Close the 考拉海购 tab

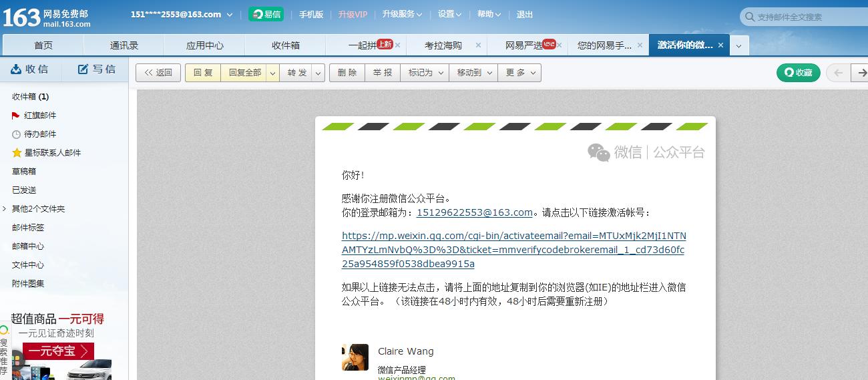click(x=478, y=45)
